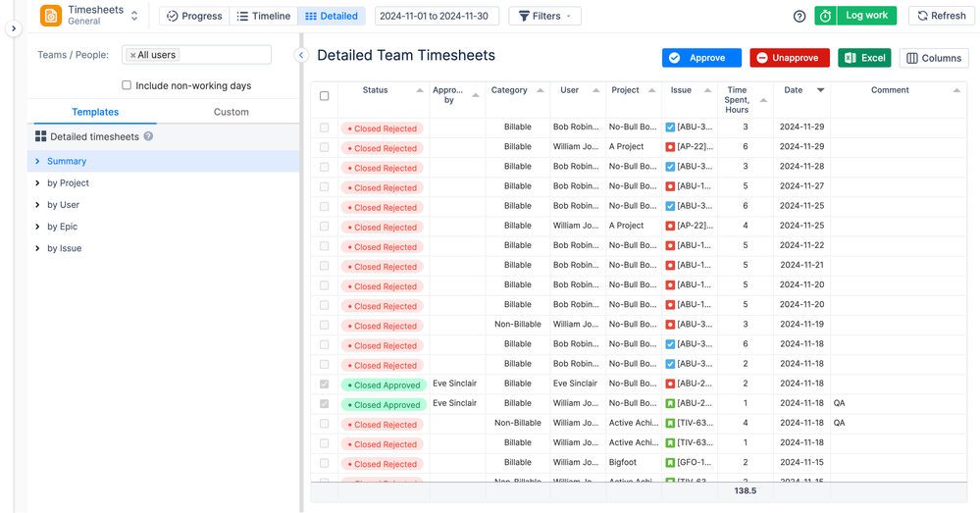Select the A Project 2024-11-29 row checkbox
This screenshot has width=980, height=513.
click(x=325, y=147)
